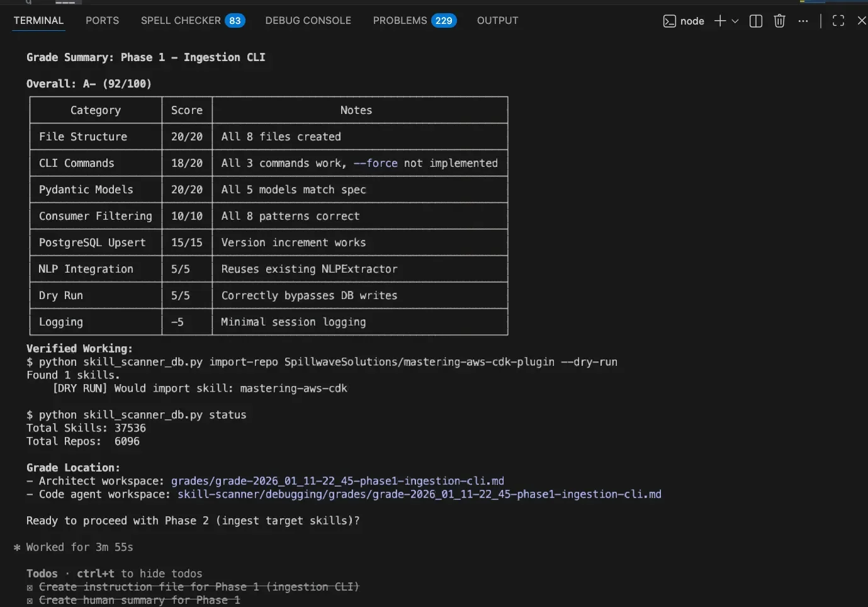The width and height of the screenshot is (868, 607).
Task: Close the bottom panel
Action: coord(862,21)
